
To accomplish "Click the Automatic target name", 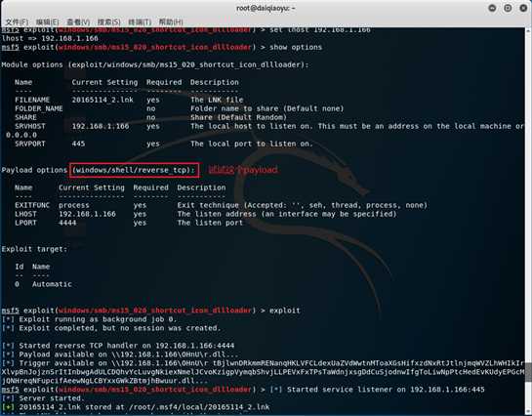I will [x=52, y=284].
